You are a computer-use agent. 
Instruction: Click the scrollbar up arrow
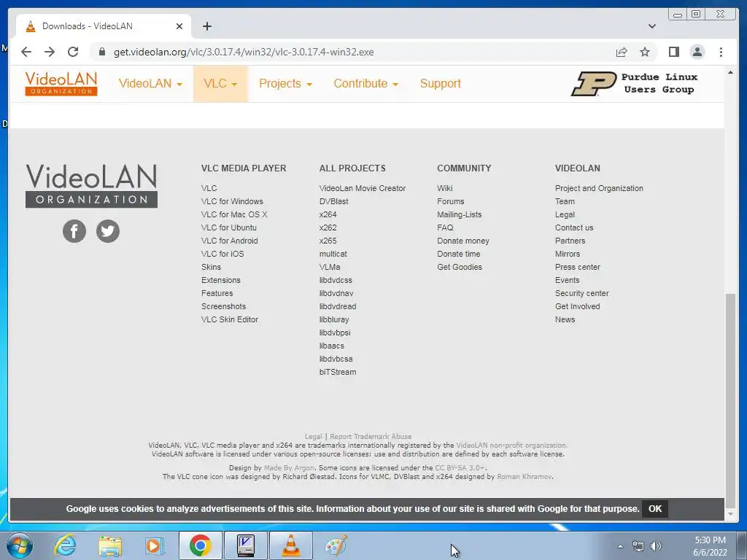point(730,72)
